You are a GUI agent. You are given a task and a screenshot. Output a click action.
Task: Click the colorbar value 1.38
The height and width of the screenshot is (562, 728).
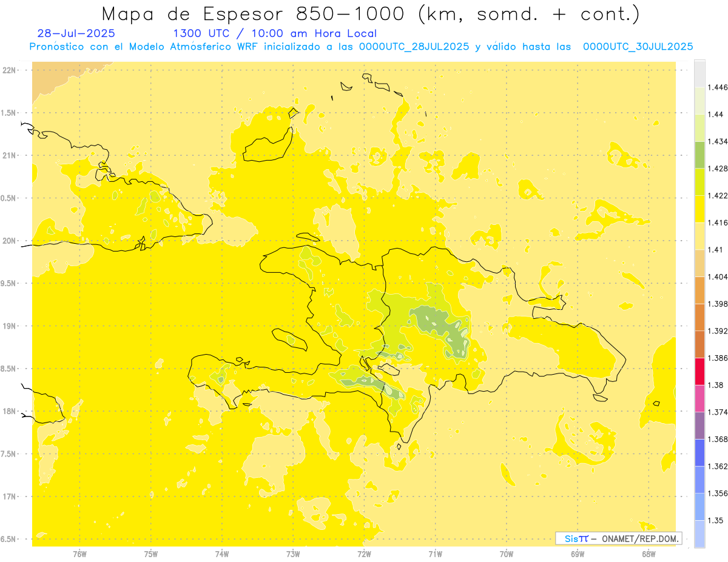pyautogui.click(x=715, y=385)
